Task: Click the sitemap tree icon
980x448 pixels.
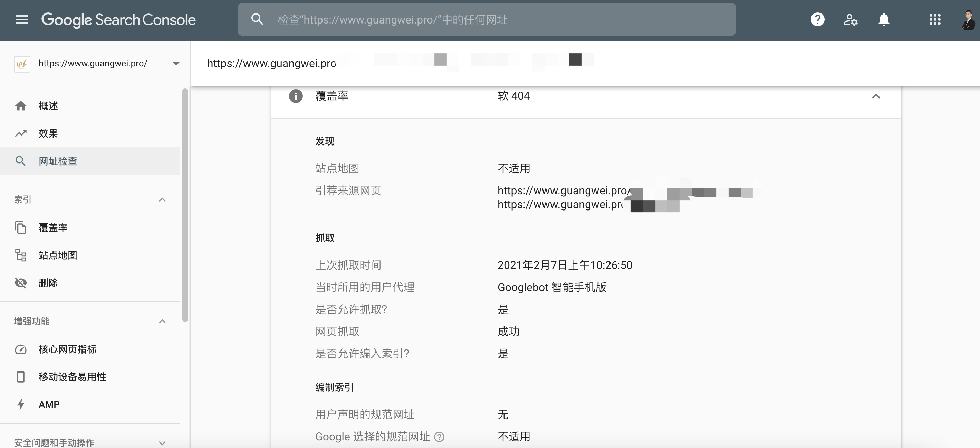Action: point(20,255)
